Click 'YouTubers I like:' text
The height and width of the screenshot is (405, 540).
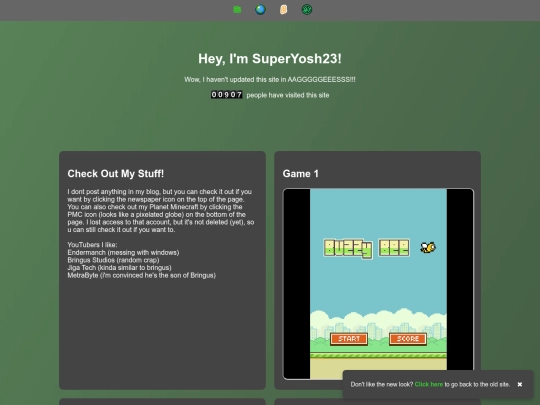(92, 245)
